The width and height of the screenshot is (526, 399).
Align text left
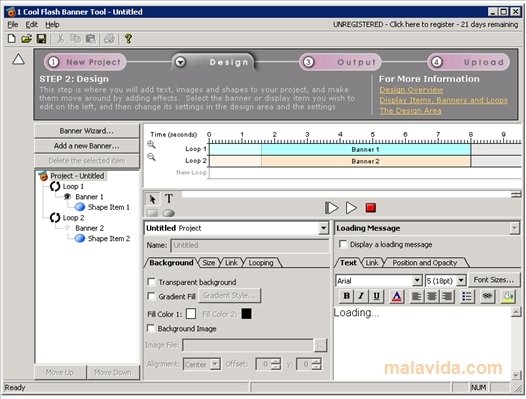pyautogui.click(x=416, y=297)
